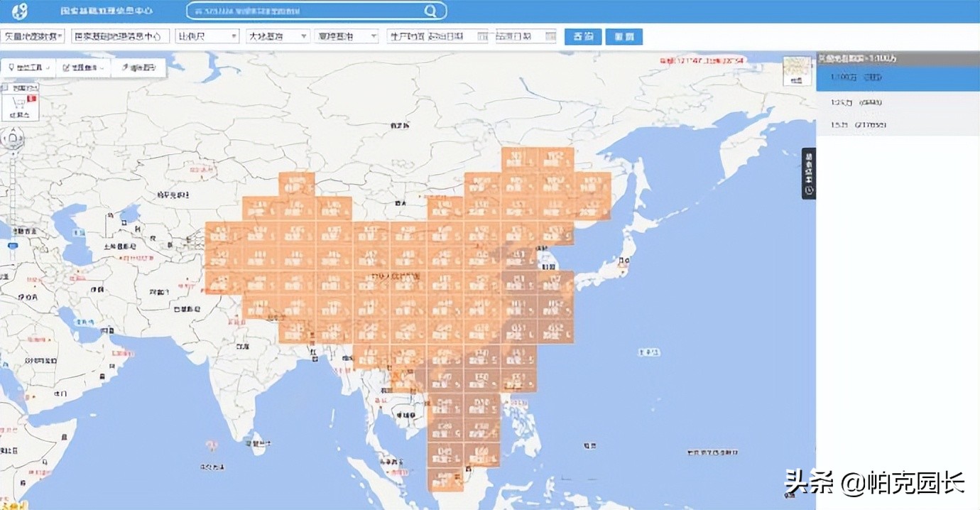Image resolution: width=980 pixels, height=510 pixels.
Task: Select the marker icon in 绘制工具 toolbar
Action: (x=12, y=67)
